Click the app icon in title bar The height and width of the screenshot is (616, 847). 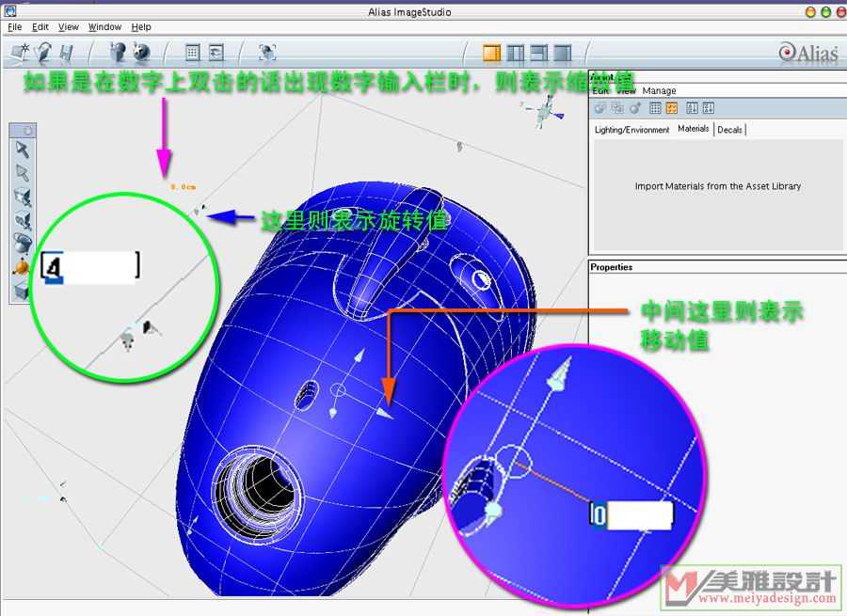tap(9, 10)
